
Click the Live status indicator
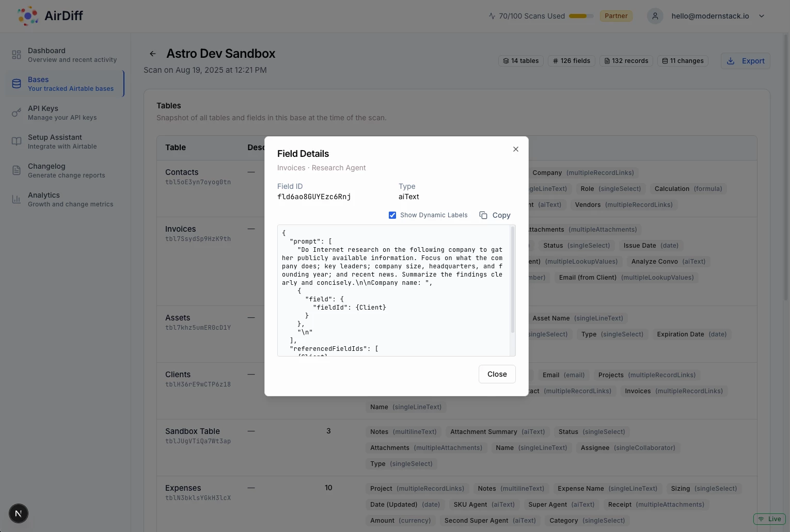pos(769,519)
